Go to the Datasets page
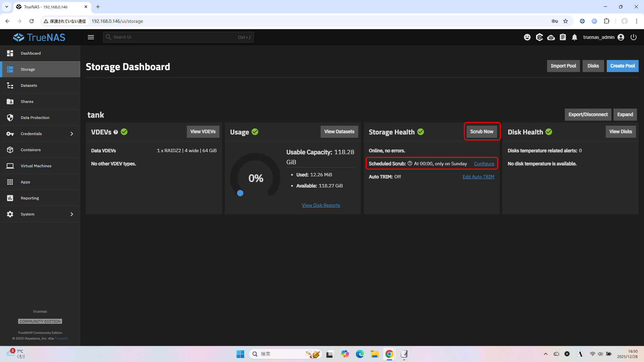Screen dimensions: 644x362 pyautogui.click(x=29, y=85)
